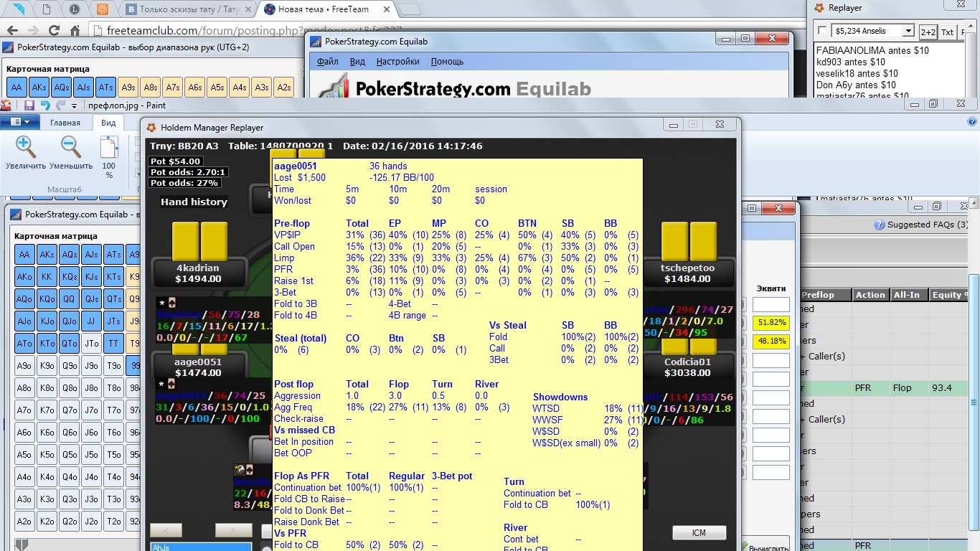Click vertical scrollbar at far right edge

click(974, 402)
